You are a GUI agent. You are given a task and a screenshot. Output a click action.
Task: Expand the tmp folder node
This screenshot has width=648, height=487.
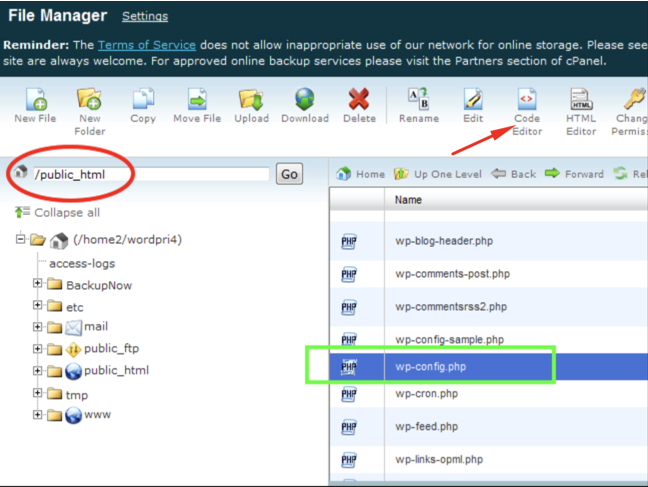tap(37, 393)
